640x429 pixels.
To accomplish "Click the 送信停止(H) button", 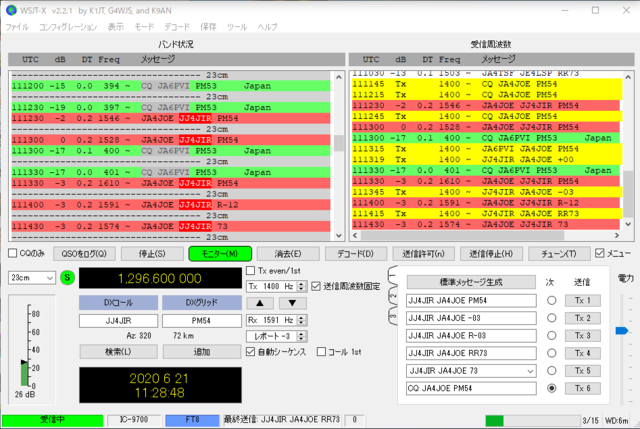I will click(x=491, y=254).
